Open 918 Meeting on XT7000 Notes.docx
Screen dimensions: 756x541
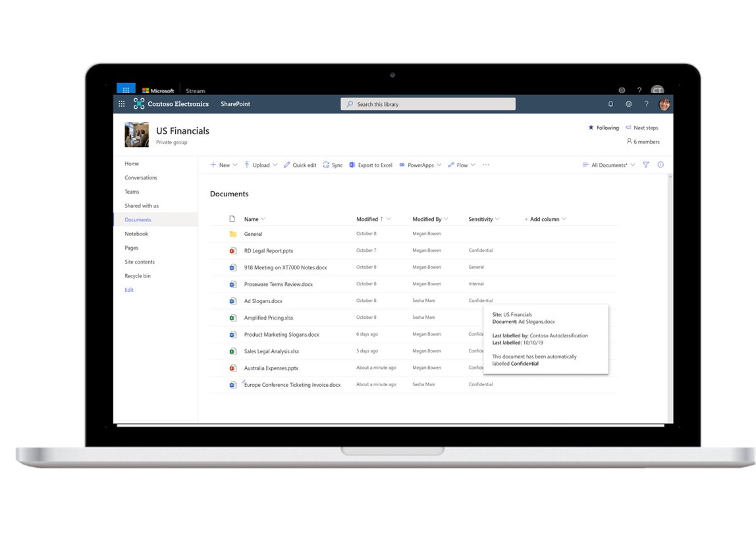click(285, 268)
